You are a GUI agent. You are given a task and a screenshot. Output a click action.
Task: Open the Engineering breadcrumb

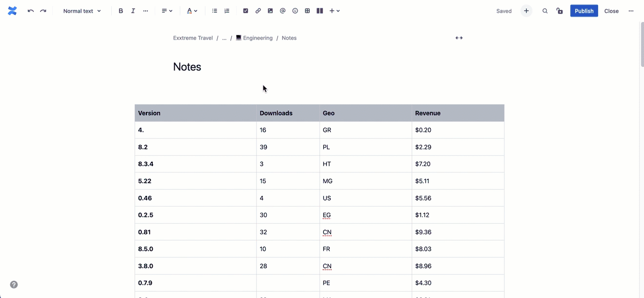(254, 38)
